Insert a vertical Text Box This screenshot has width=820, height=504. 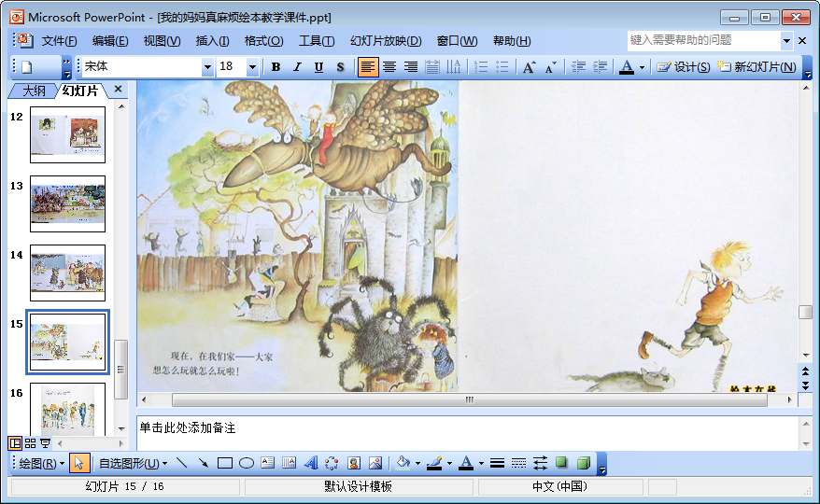point(290,463)
